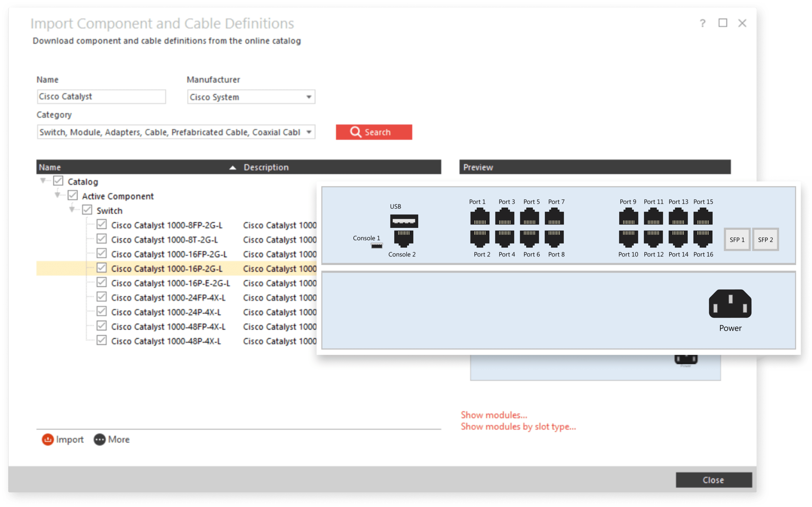
Task: Open the Category dropdown
Action: pos(309,132)
